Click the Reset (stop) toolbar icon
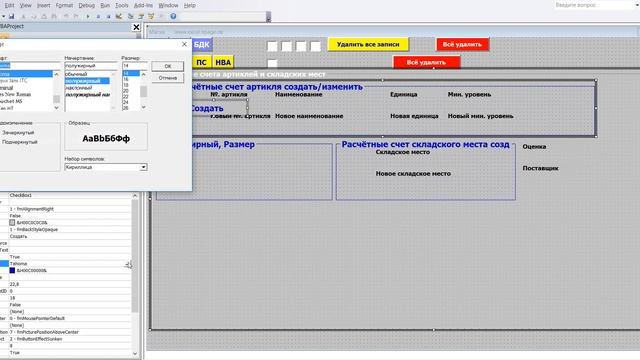The image size is (640, 360). click(108, 16)
